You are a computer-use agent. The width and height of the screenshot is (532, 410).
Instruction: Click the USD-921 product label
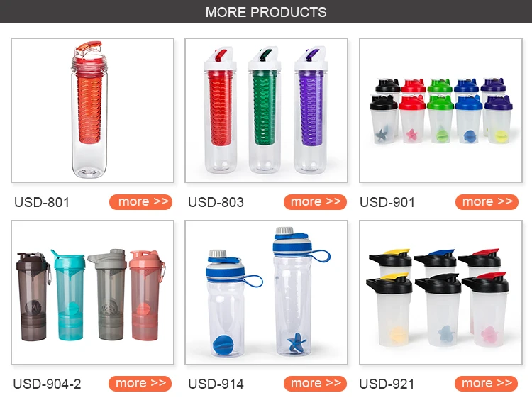point(387,384)
